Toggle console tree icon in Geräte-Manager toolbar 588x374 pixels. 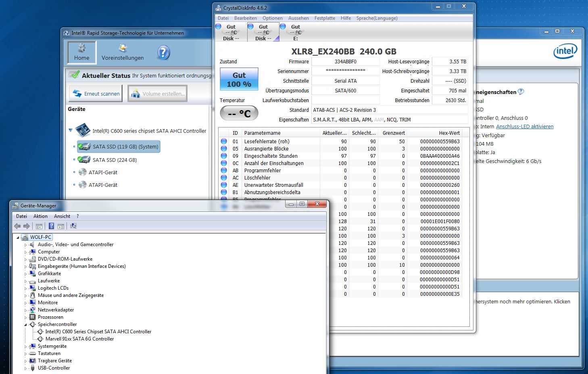pyautogui.click(x=39, y=226)
